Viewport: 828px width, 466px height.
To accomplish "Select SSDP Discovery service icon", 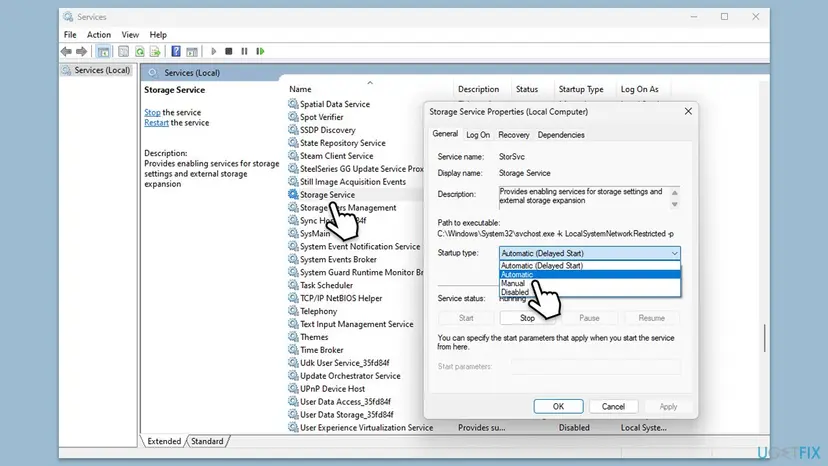I will (x=293, y=130).
